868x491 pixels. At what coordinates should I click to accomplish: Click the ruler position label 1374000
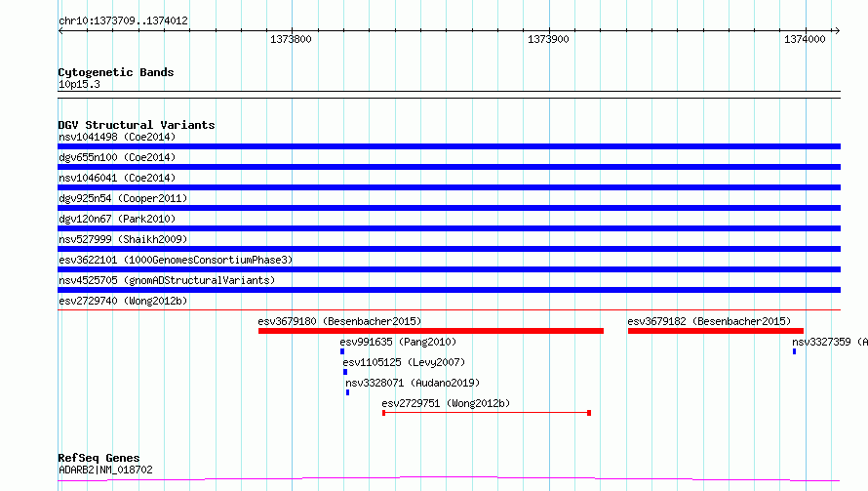point(805,39)
